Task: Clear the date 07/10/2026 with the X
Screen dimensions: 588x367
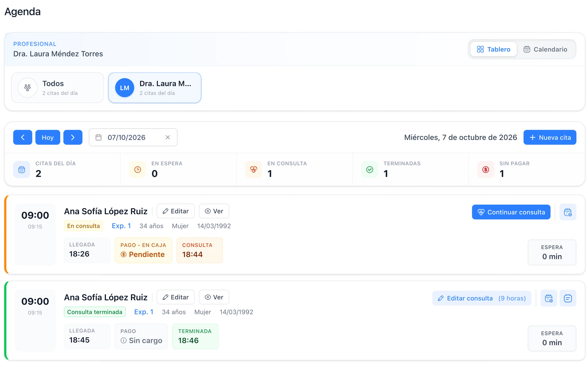Action: coord(168,137)
